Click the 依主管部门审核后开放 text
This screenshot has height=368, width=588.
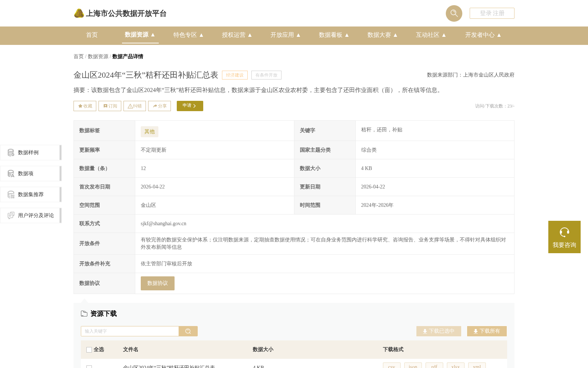pos(166,264)
